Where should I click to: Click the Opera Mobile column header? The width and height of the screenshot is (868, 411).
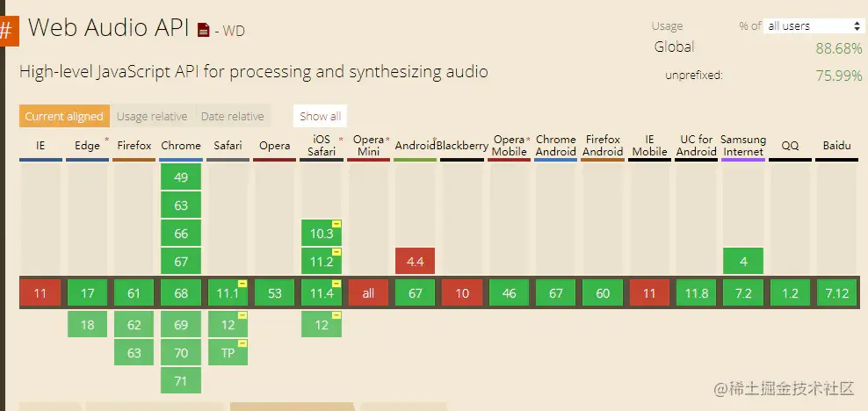pyautogui.click(x=510, y=146)
